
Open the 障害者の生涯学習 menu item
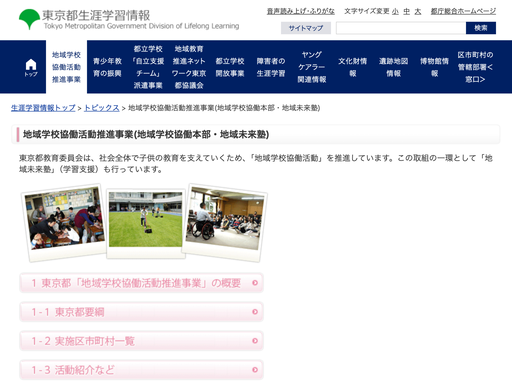271,67
